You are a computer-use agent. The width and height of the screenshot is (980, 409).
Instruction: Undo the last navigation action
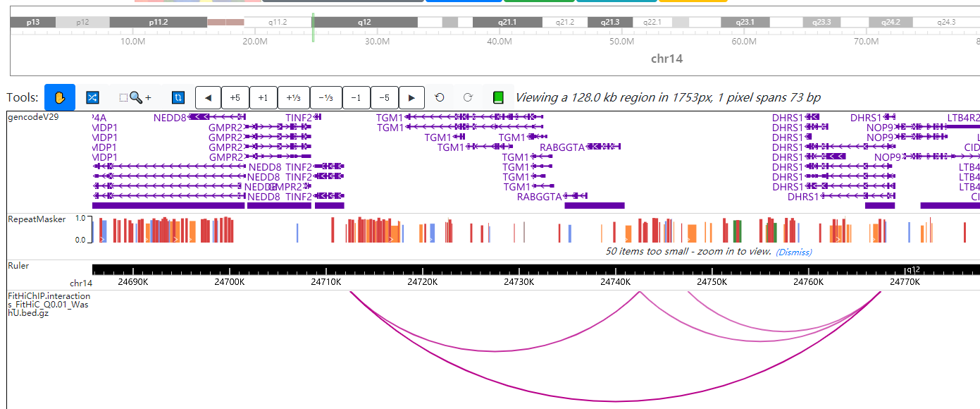pos(440,97)
